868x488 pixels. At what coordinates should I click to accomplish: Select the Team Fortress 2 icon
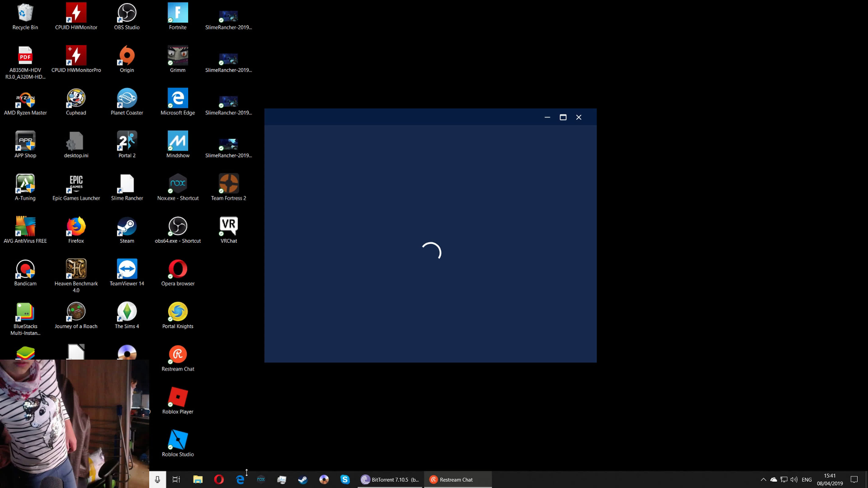tap(228, 188)
